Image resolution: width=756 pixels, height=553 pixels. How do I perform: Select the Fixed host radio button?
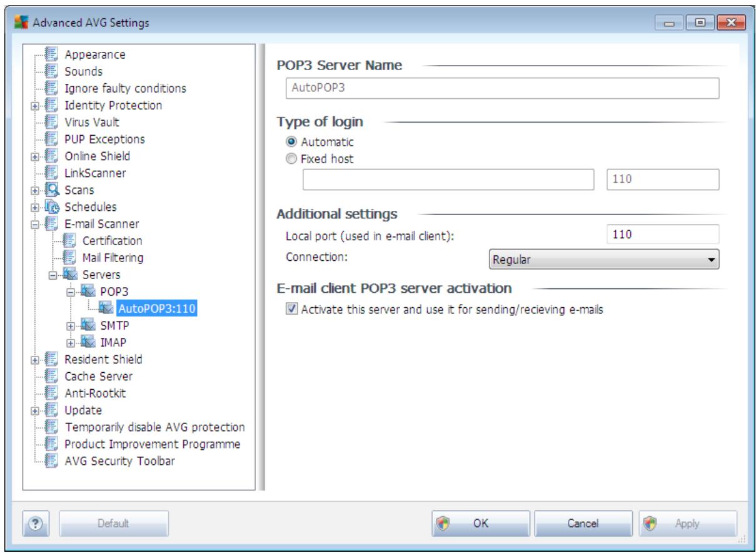click(x=291, y=159)
